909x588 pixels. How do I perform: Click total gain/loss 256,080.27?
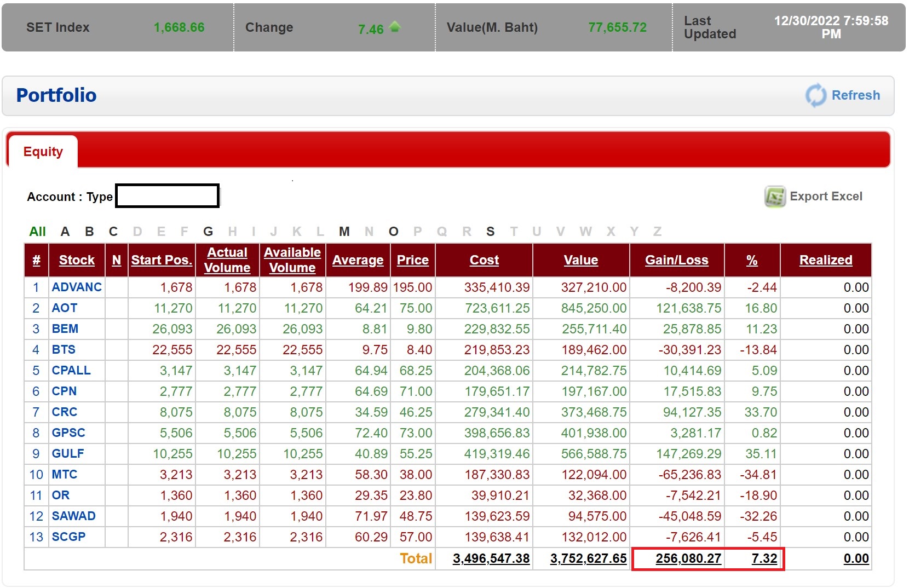pos(688,559)
